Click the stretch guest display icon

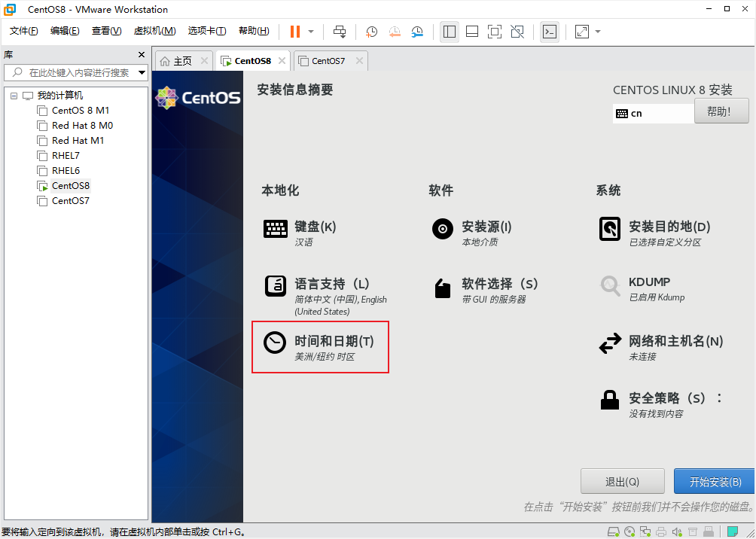tap(582, 32)
